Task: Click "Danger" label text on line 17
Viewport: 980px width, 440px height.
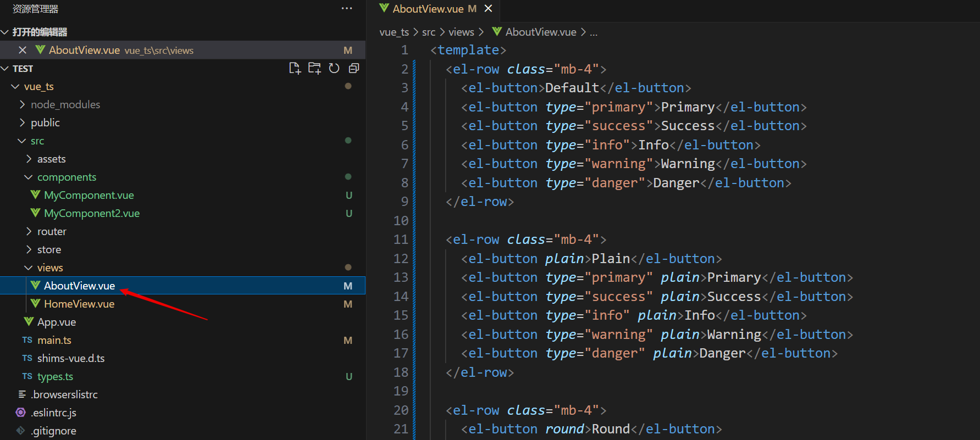Action: click(722, 353)
